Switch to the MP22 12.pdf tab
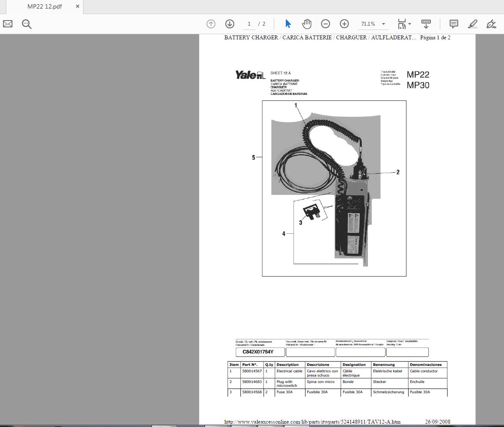Viewport: 504px width, 427px height. [x=44, y=6]
